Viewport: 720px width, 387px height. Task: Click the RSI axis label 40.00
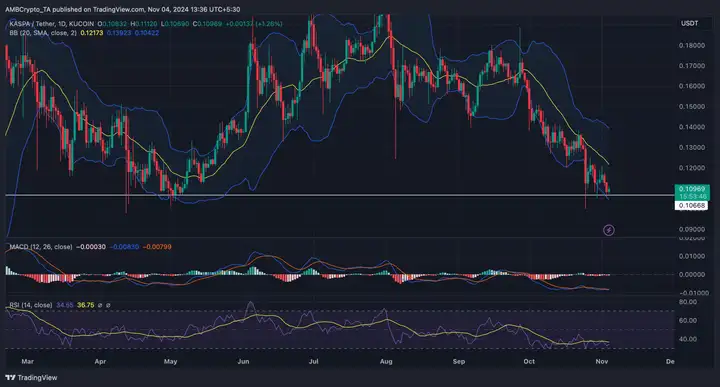pos(688,339)
